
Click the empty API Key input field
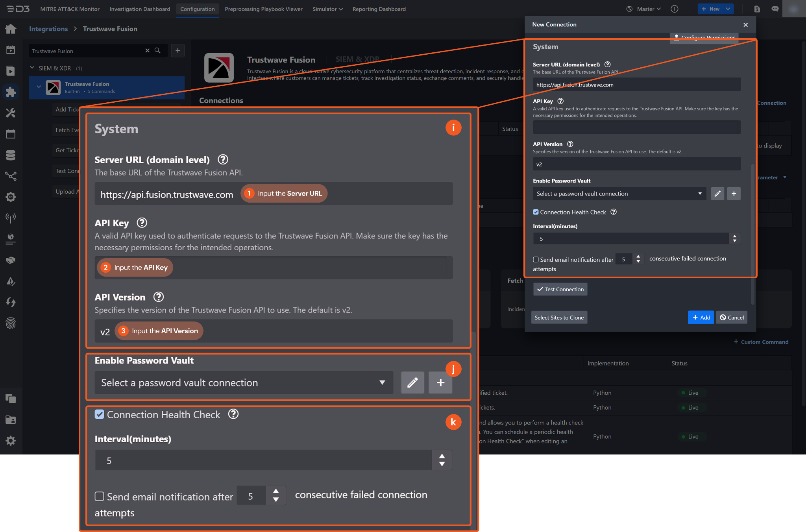click(636, 127)
